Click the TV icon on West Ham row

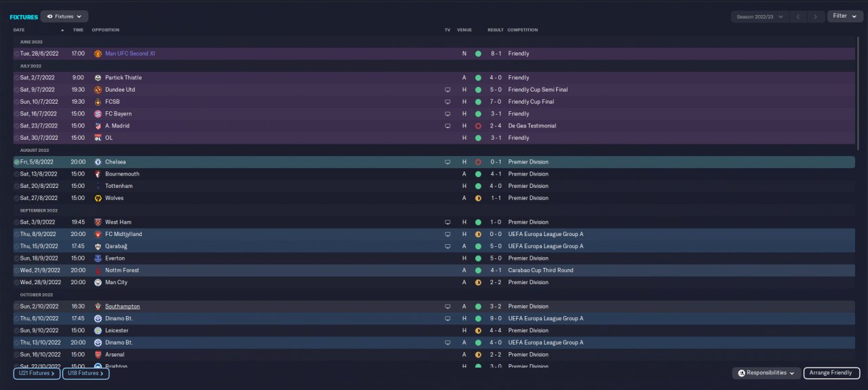(448, 222)
